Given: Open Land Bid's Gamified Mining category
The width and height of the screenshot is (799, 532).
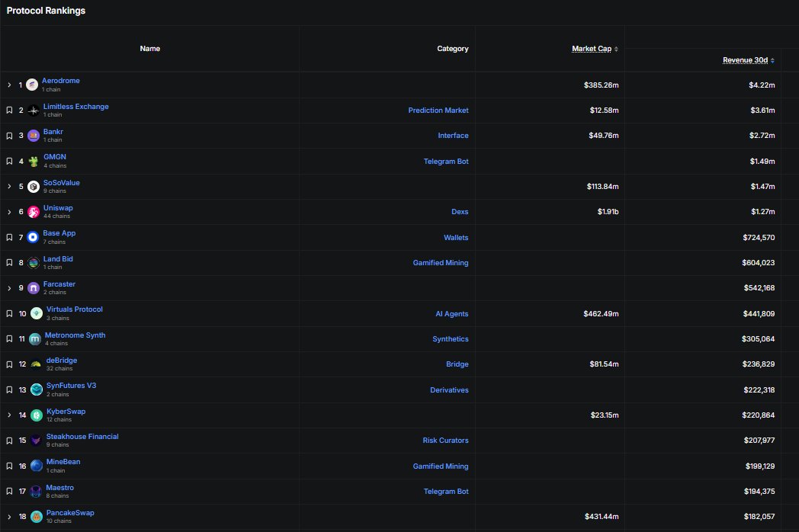Looking at the screenshot, I should click(440, 262).
